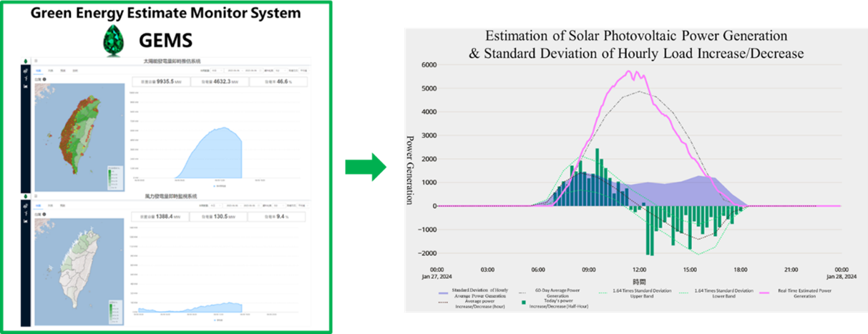Click the green tree logo in wind dashboard

pyautogui.click(x=26, y=195)
